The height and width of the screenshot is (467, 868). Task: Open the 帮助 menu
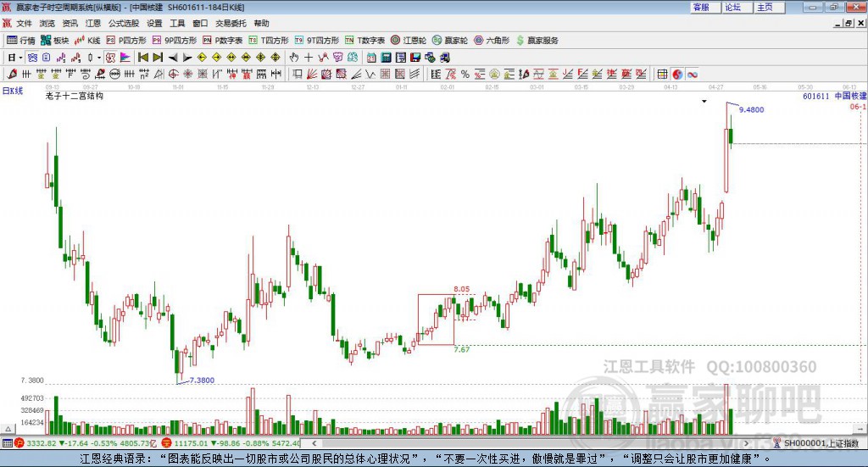click(261, 23)
